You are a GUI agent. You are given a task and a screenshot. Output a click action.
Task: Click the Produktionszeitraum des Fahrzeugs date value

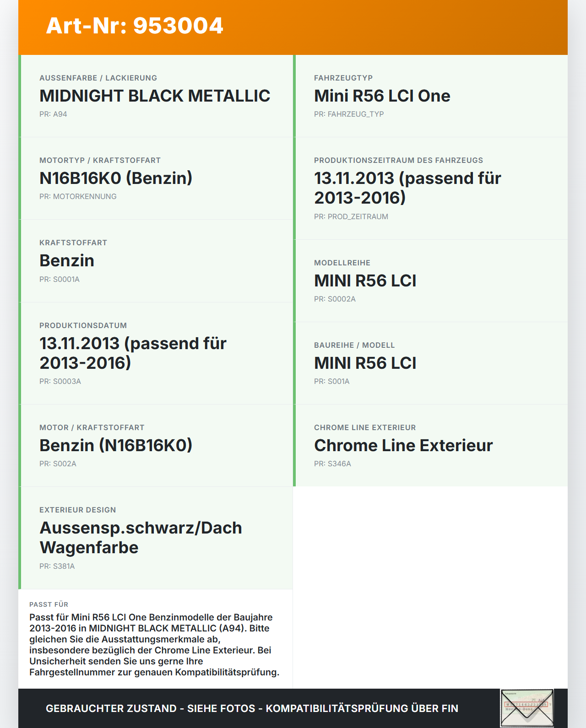point(407,188)
